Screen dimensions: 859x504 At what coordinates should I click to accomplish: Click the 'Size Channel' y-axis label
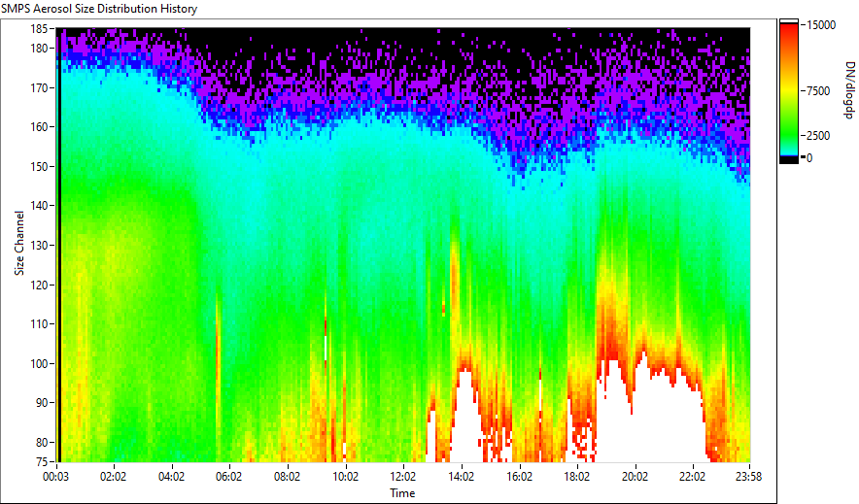click(x=19, y=243)
